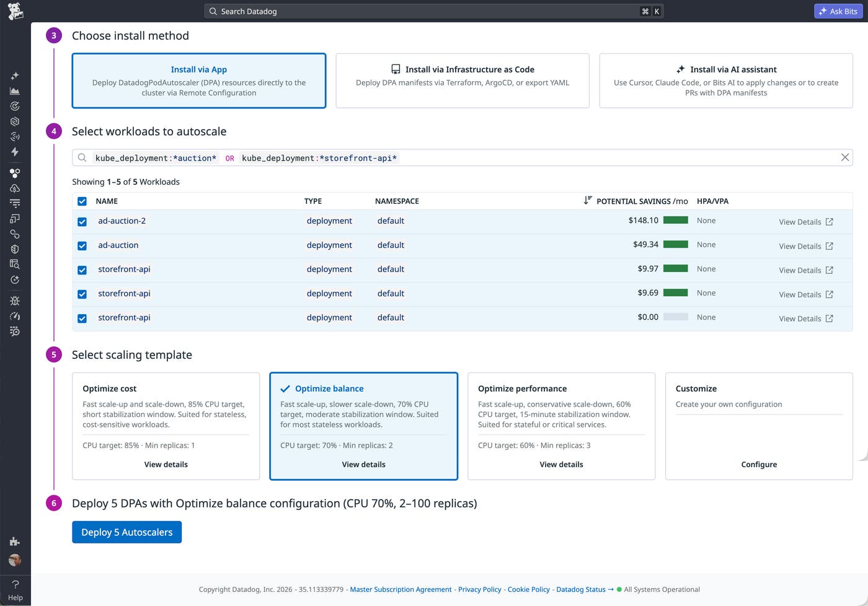
Task: Click the $49.34 savings bar
Action: [x=676, y=244]
